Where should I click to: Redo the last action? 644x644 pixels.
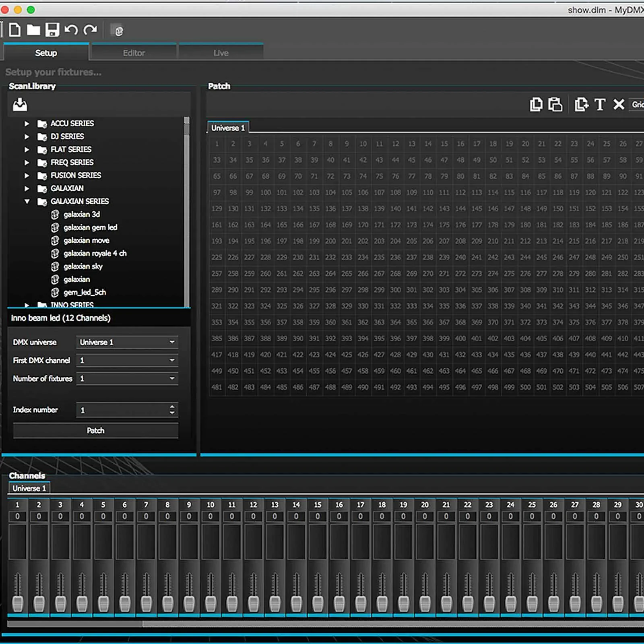(90, 30)
